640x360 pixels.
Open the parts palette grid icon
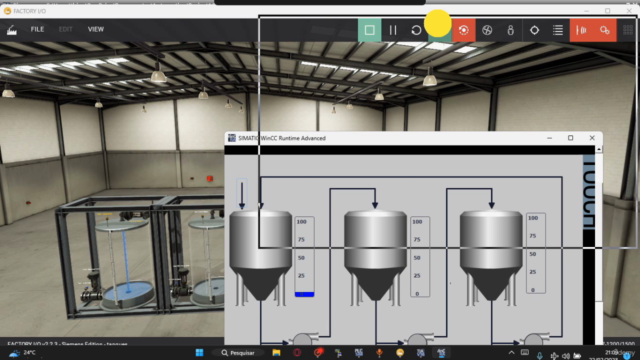(x=628, y=30)
